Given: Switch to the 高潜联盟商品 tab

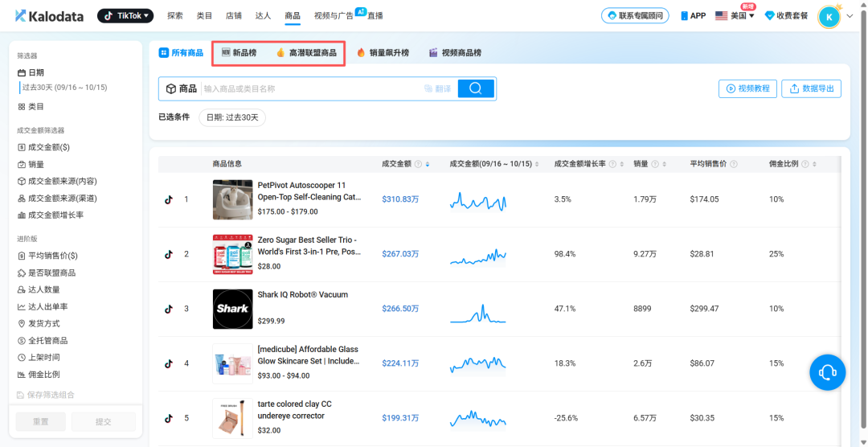Looking at the screenshot, I should pyautogui.click(x=306, y=52).
